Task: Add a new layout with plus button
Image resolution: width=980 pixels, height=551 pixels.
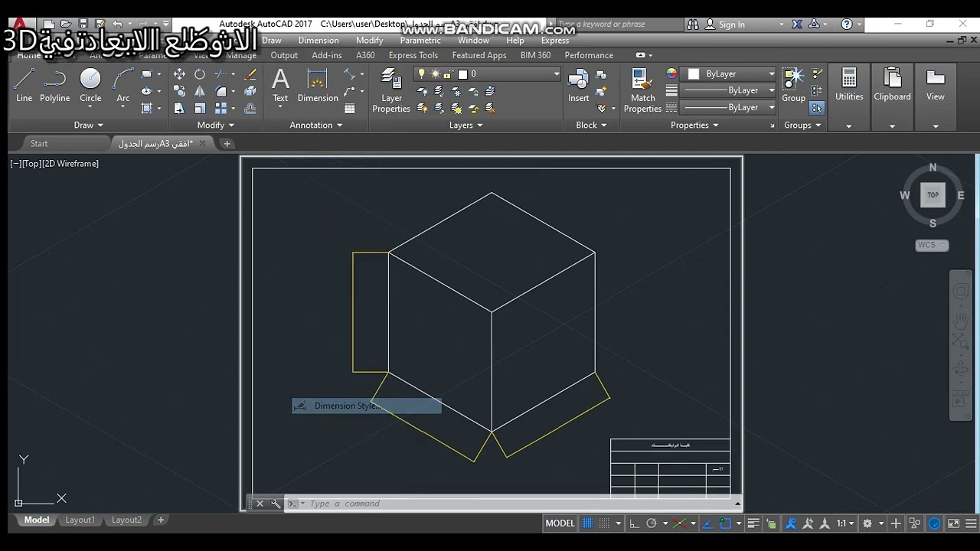Action: [x=161, y=520]
